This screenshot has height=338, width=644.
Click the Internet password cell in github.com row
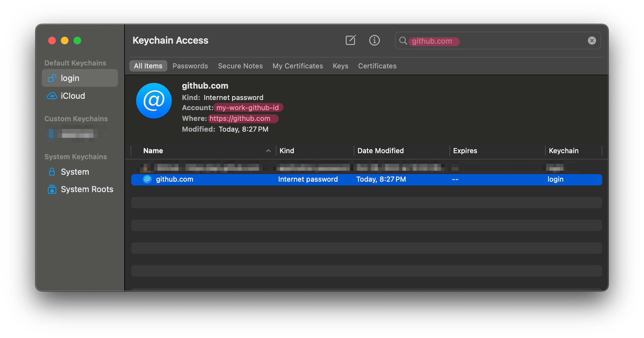[308, 179]
